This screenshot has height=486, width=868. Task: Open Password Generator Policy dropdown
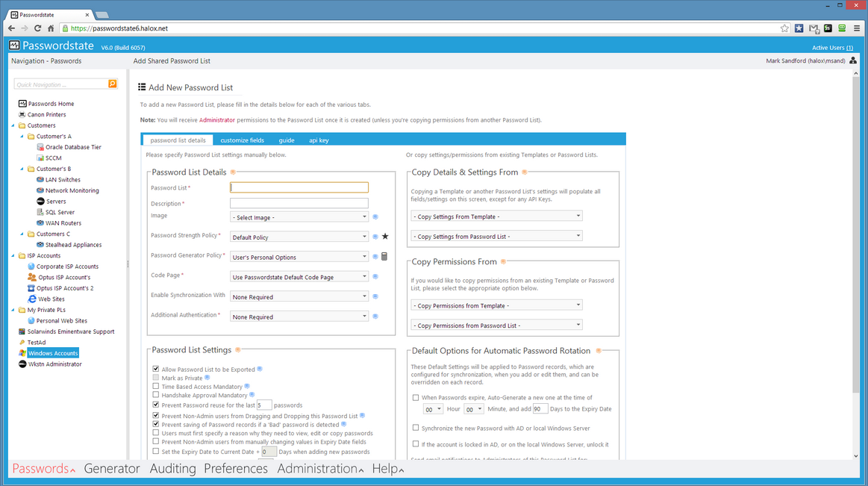pyautogui.click(x=299, y=257)
